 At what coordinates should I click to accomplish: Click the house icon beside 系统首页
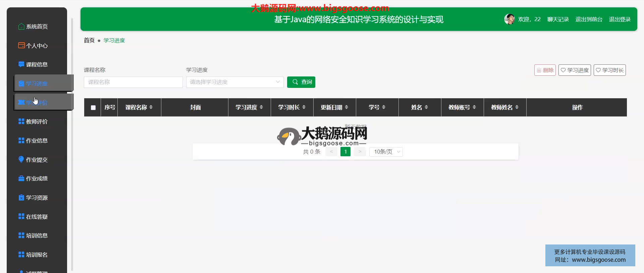(21, 26)
